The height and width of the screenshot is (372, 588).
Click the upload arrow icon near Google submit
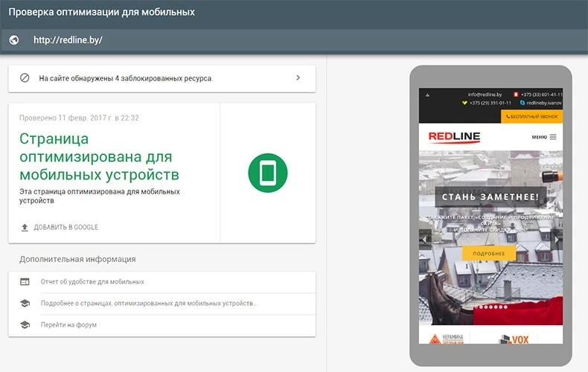[25, 227]
